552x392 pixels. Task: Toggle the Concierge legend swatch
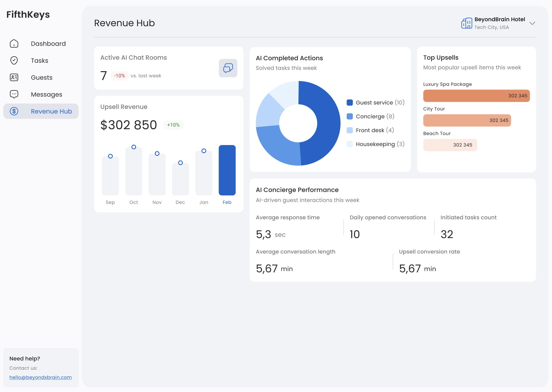349,116
